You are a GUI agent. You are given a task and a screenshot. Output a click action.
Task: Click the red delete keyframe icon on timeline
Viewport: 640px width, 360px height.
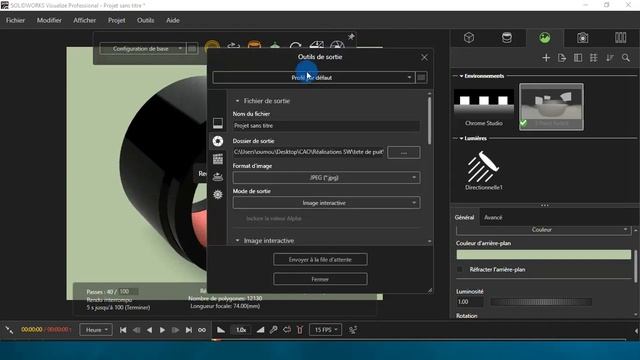tap(300, 330)
